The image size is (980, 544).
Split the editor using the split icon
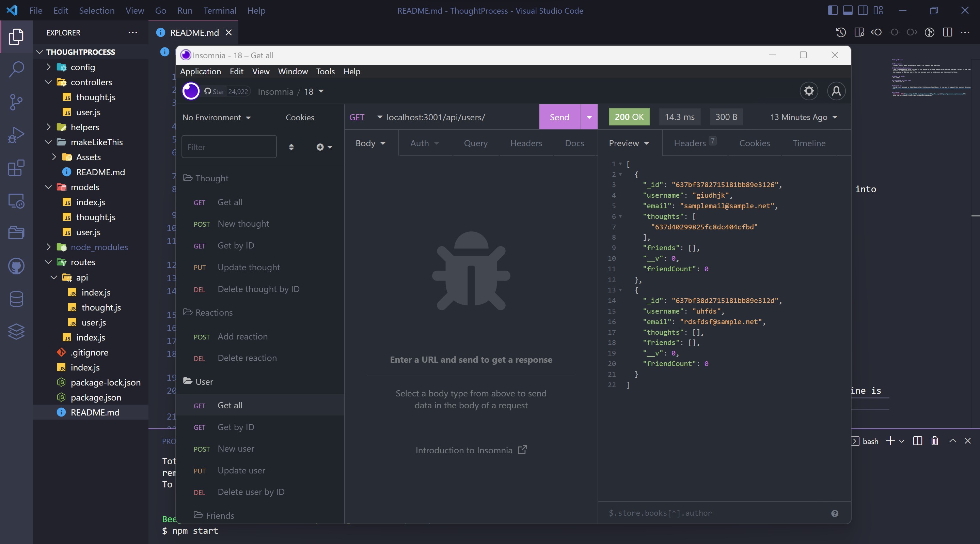coord(947,33)
